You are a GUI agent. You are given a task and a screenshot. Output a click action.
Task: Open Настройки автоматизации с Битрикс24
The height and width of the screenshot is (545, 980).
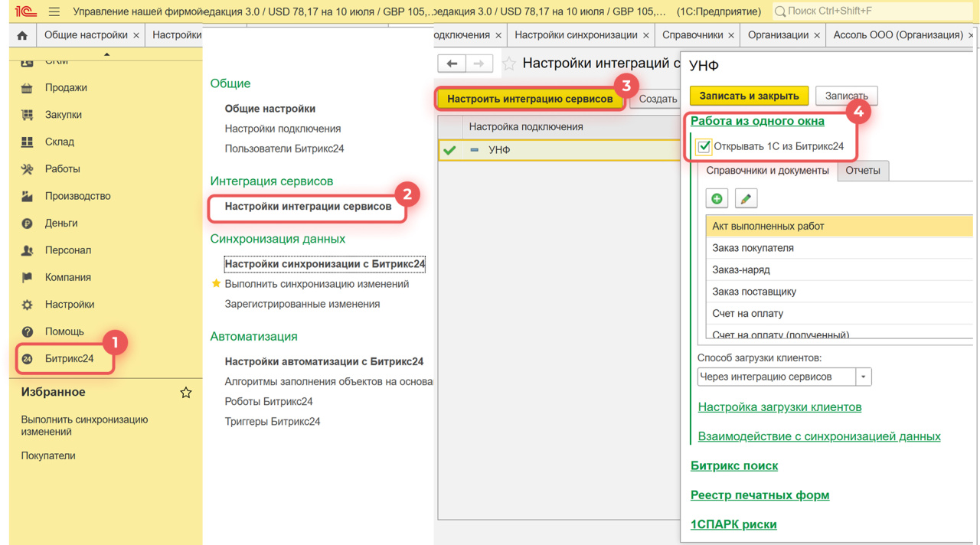[324, 361]
